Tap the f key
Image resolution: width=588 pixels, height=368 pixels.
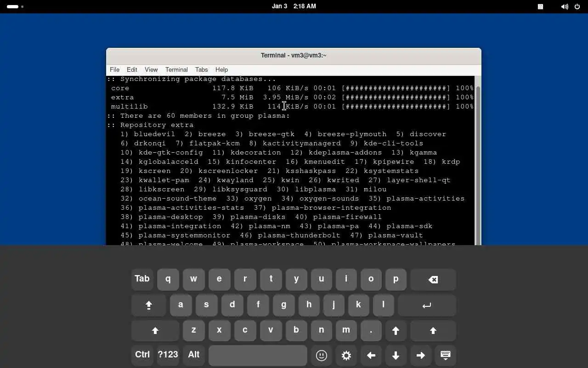point(258,305)
